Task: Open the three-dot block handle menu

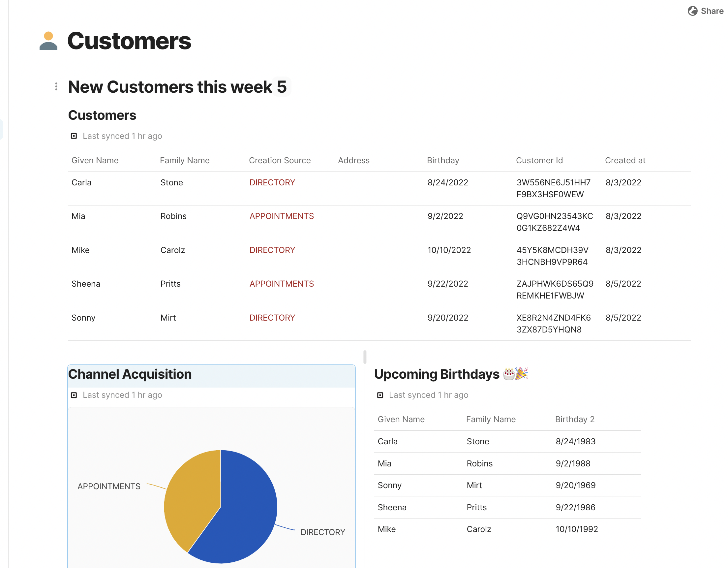Action: click(56, 87)
